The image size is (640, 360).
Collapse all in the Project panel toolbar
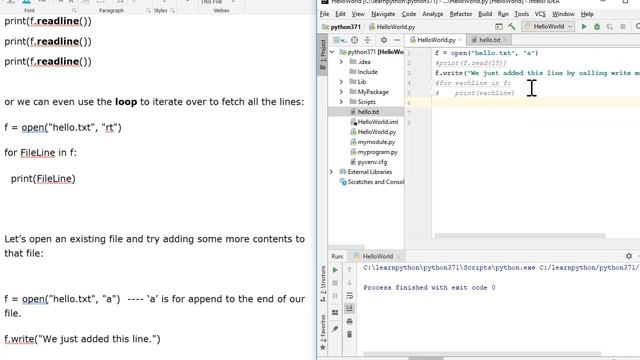click(367, 40)
